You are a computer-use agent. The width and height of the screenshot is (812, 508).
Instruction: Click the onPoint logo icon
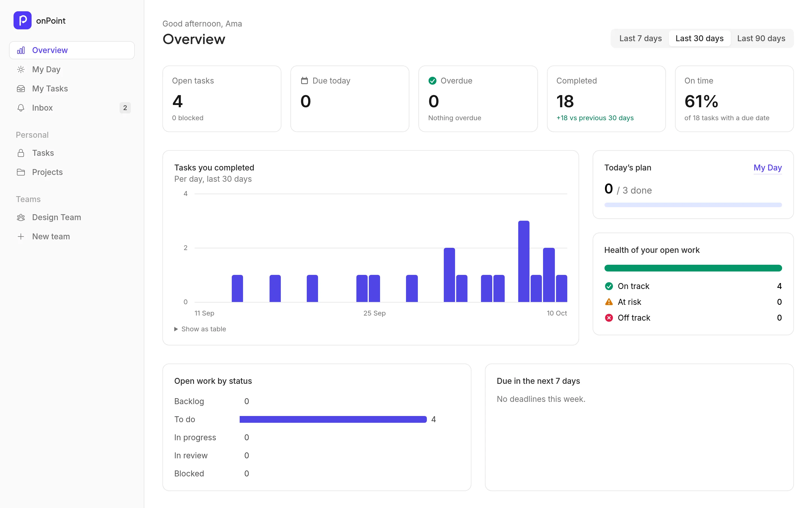[x=23, y=21]
